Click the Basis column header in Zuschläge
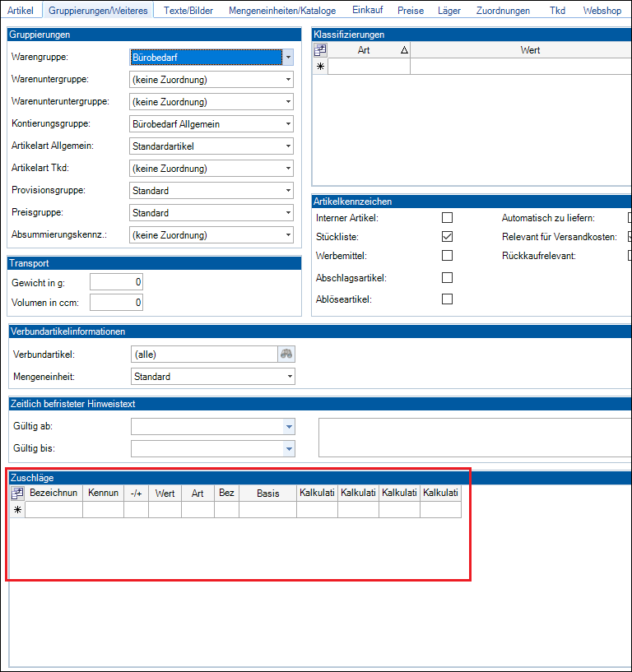632x672 pixels. click(267, 494)
